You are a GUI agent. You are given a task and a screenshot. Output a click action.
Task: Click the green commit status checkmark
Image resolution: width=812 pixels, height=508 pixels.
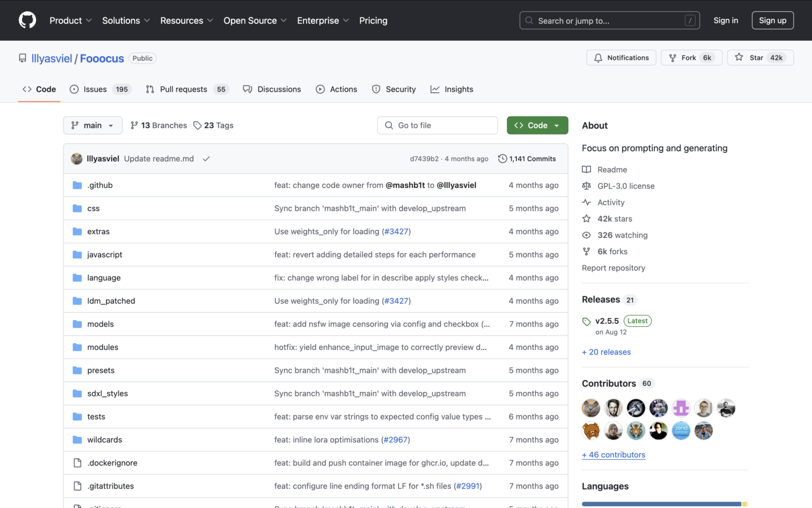coord(206,159)
